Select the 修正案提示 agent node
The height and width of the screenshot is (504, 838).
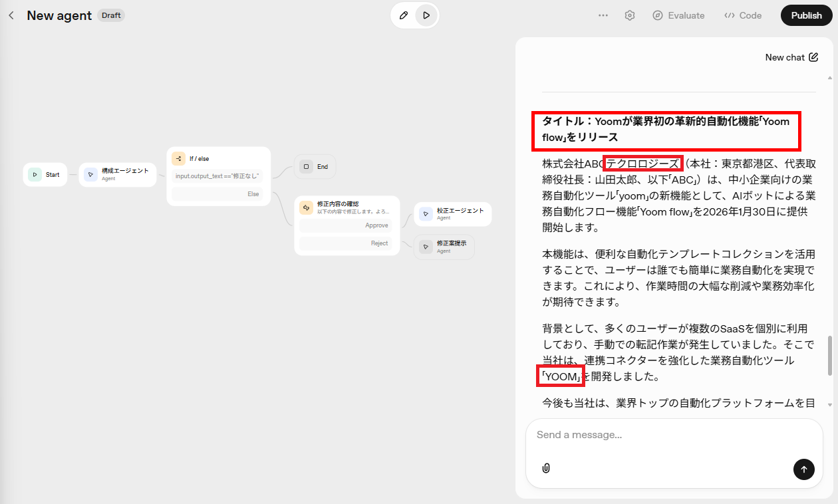click(x=444, y=247)
